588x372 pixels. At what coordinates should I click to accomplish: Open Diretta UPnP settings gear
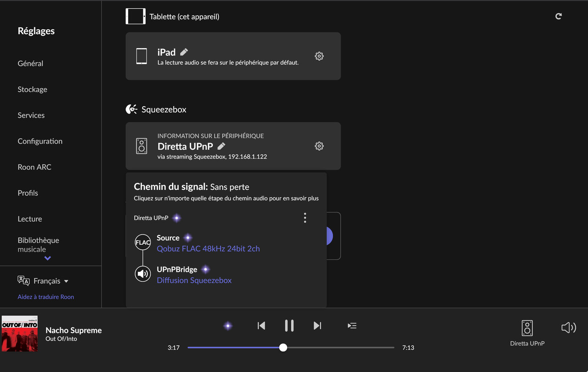point(319,146)
